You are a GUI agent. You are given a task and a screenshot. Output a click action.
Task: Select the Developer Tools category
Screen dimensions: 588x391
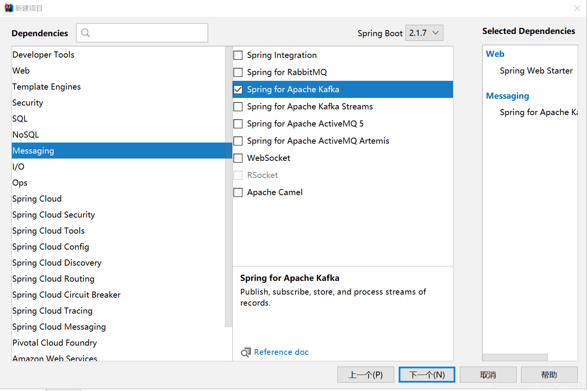pyautogui.click(x=119, y=54)
